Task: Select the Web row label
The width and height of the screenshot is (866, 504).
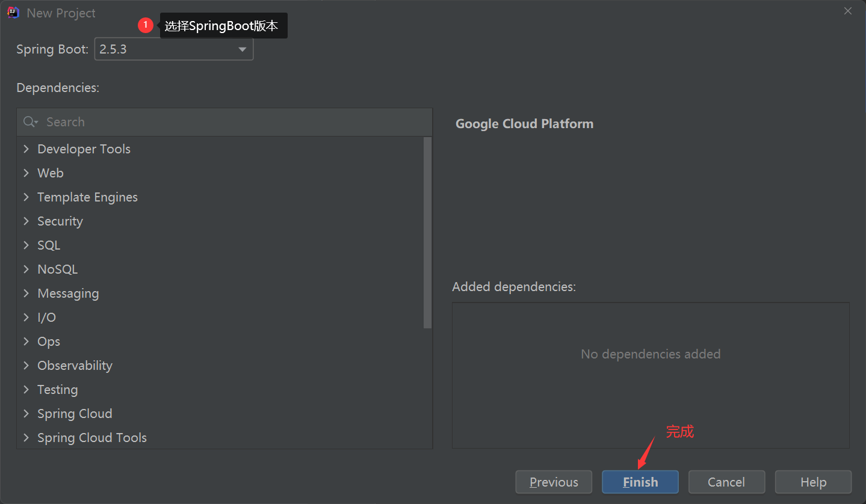Action: 51,173
